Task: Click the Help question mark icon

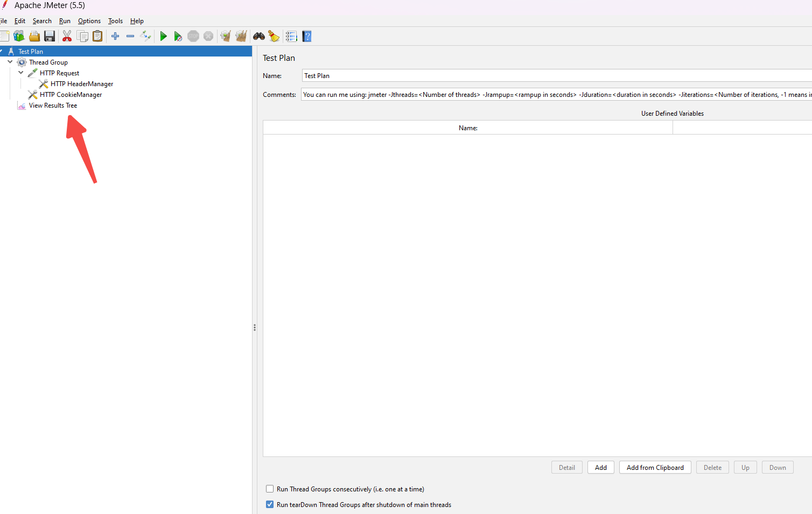Action: coord(307,36)
